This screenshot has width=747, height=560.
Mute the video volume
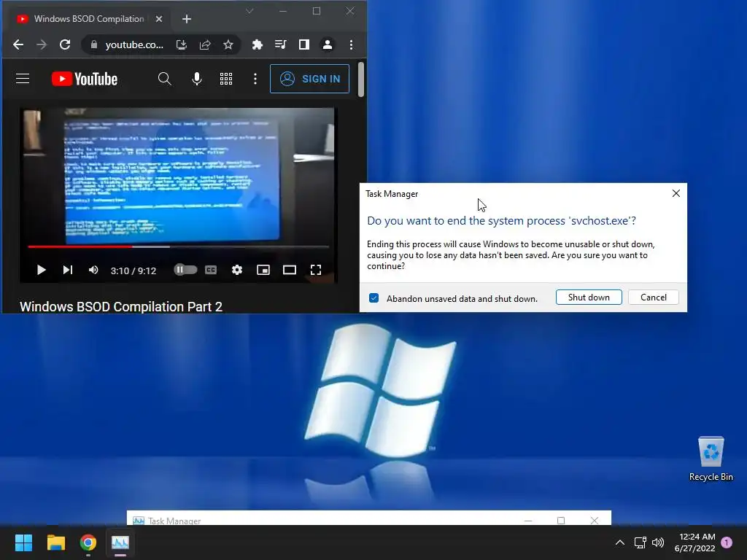pyautogui.click(x=93, y=271)
